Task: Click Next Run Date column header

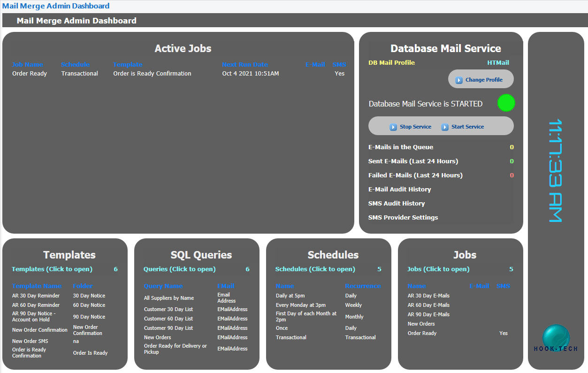Action: point(245,65)
